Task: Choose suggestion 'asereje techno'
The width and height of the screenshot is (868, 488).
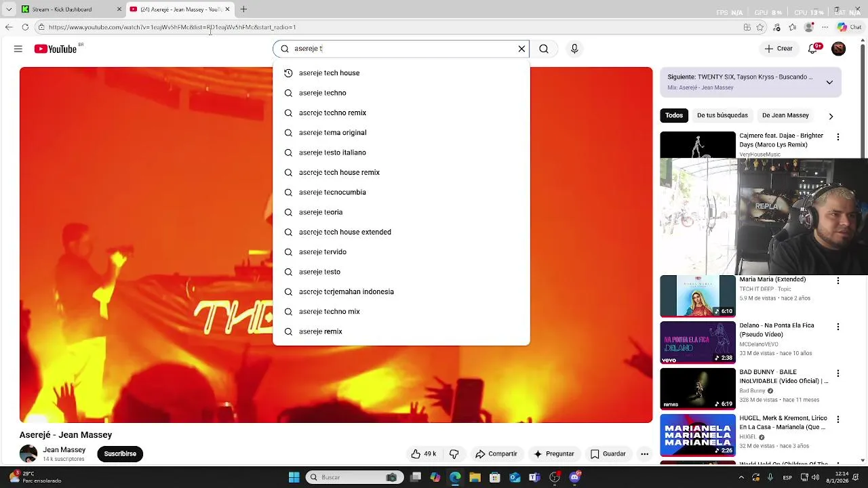Action: (x=401, y=93)
